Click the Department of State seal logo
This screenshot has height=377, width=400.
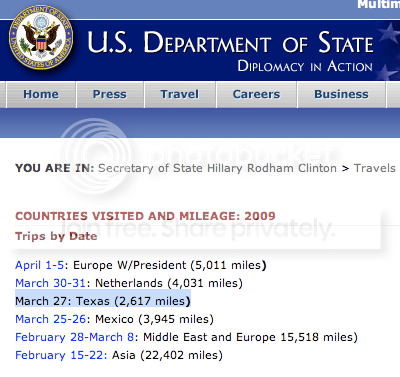pyautogui.click(x=41, y=37)
